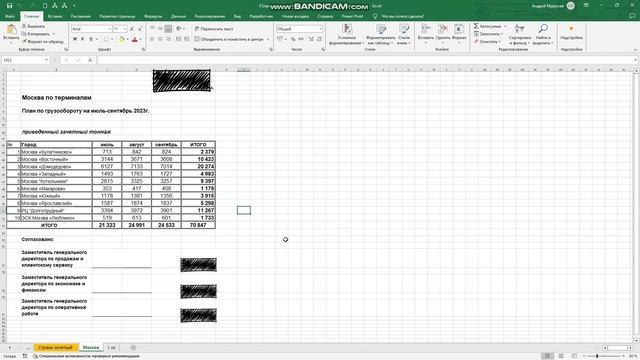Screen dimensions: 640x360
Task: Click Cell styles (Стили ячеек)
Action: (x=404, y=34)
